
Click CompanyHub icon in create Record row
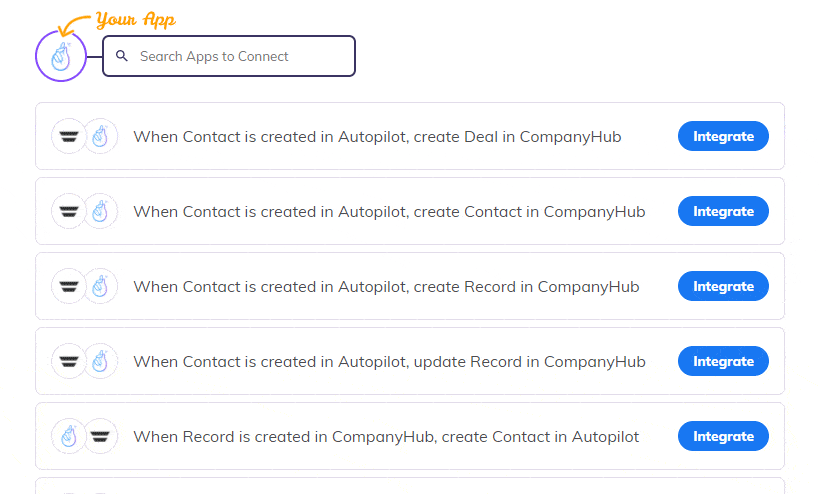click(x=100, y=286)
